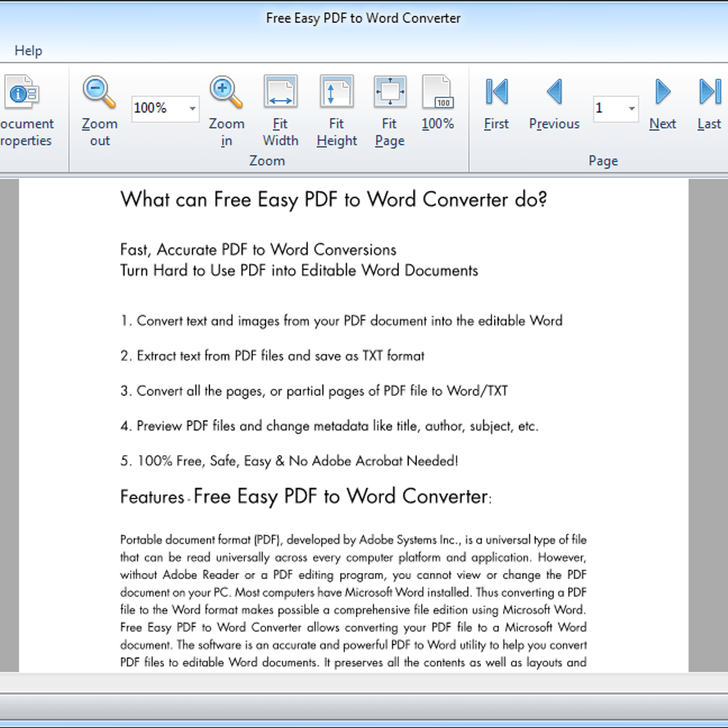Click the Zoom in magnifier icon
728x728 pixels.
click(226, 92)
